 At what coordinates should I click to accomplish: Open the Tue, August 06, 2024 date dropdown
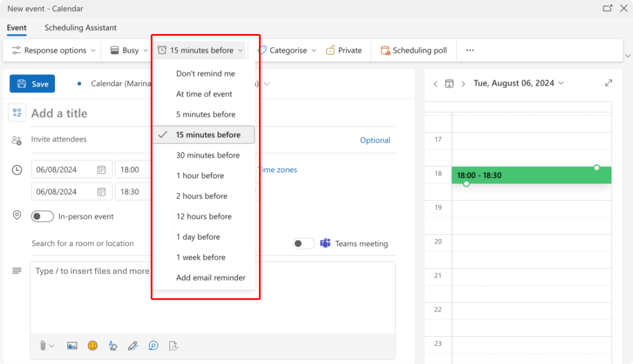[519, 83]
